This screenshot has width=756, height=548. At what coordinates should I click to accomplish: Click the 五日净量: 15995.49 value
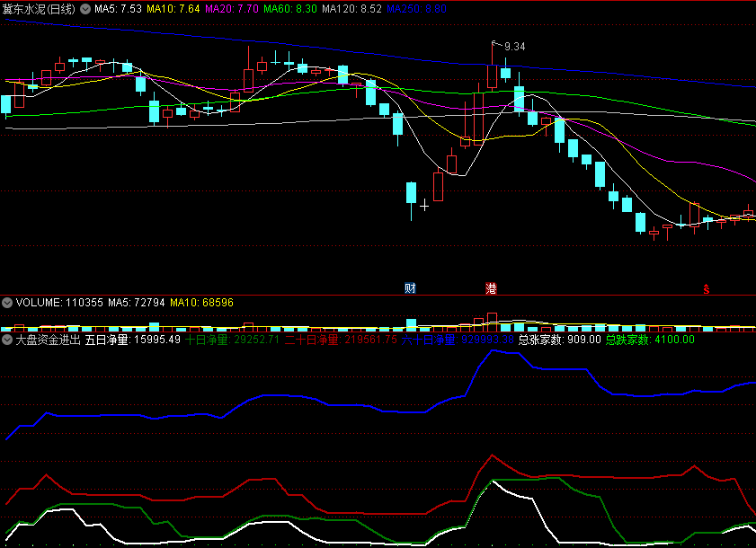coord(133,340)
